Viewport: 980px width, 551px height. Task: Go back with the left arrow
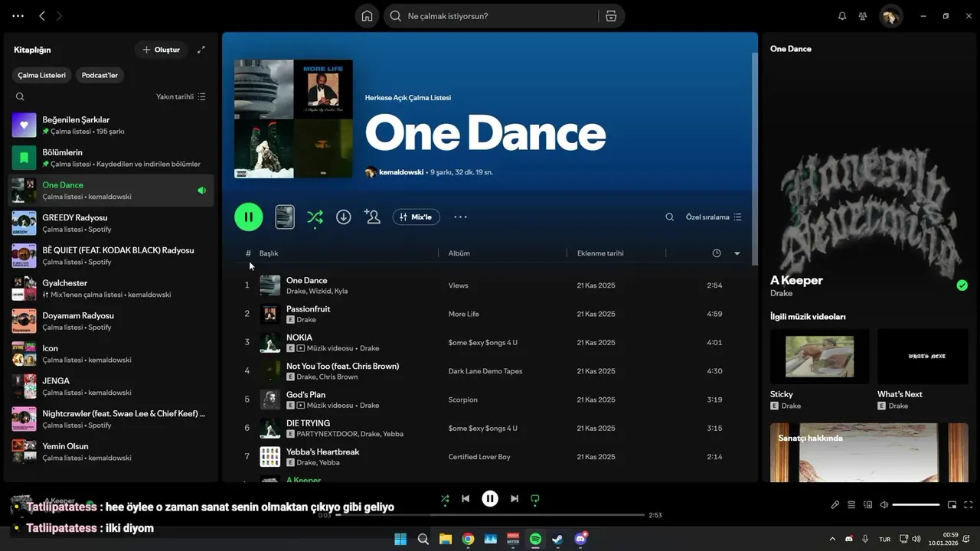pos(42,16)
